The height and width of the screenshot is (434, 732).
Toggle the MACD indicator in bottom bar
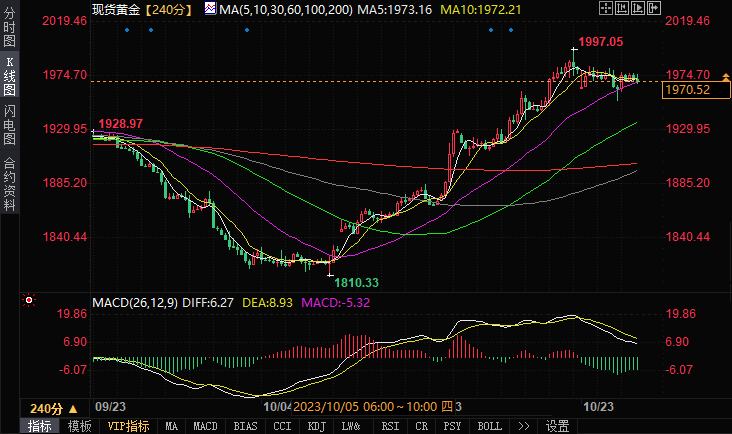pos(205,426)
